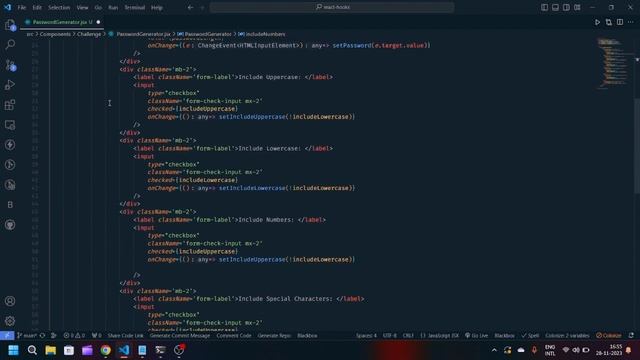Click Generate Repo in status bar
The image size is (640, 360).
[274, 336]
